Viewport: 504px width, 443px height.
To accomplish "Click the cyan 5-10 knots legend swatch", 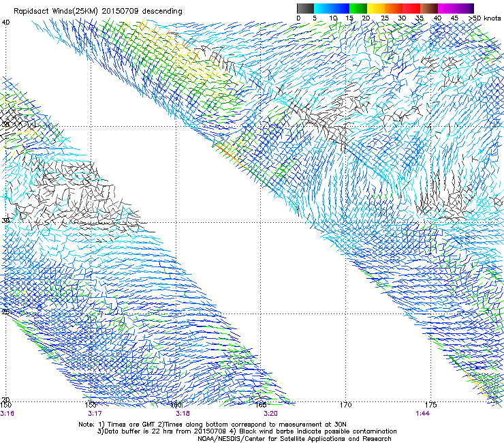I will pyautogui.click(x=323, y=8).
